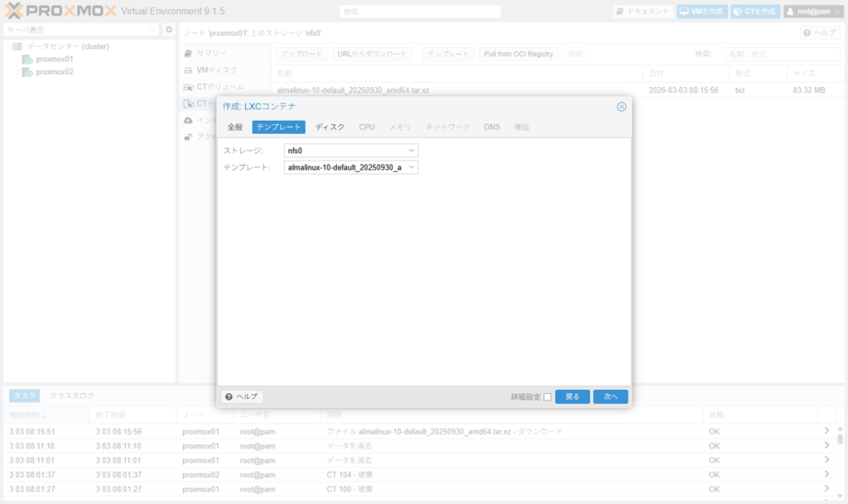The image size is (848, 504).
Task: Expand the ストレージ nfs0 dropdown
Action: click(x=412, y=151)
